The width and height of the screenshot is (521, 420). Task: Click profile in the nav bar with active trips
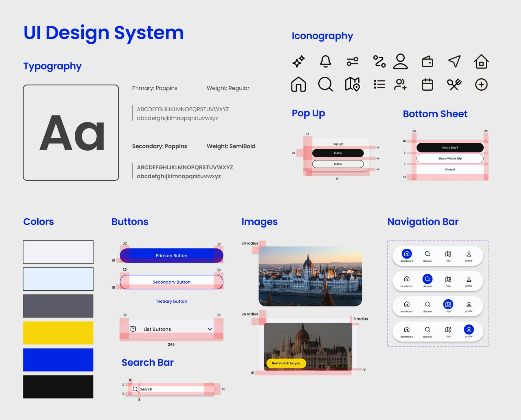469,306
